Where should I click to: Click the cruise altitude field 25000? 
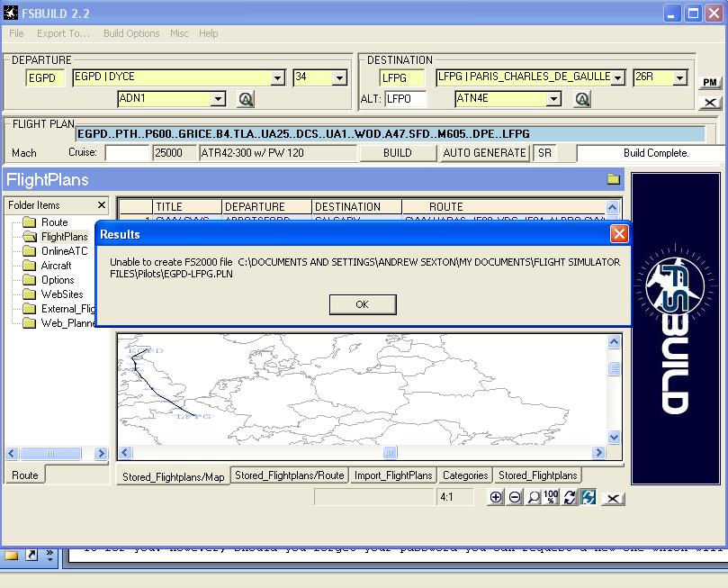174,153
